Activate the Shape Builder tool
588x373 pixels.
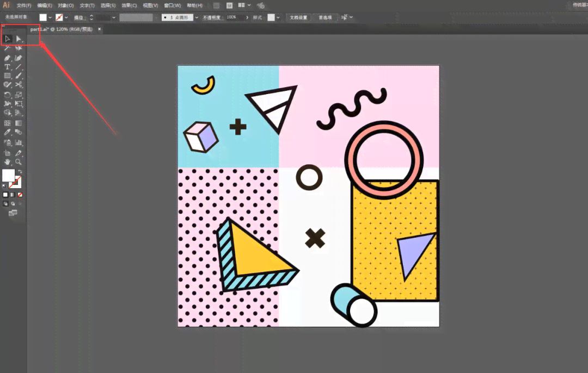click(x=7, y=113)
